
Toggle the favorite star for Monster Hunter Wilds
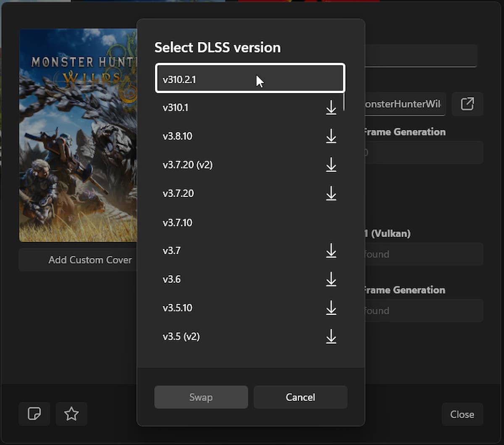click(71, 414)
